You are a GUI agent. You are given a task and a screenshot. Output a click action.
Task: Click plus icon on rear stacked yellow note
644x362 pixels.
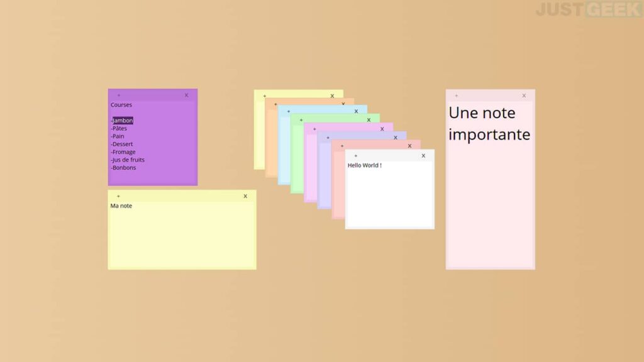pyautogui.click(x=265, y=96)
